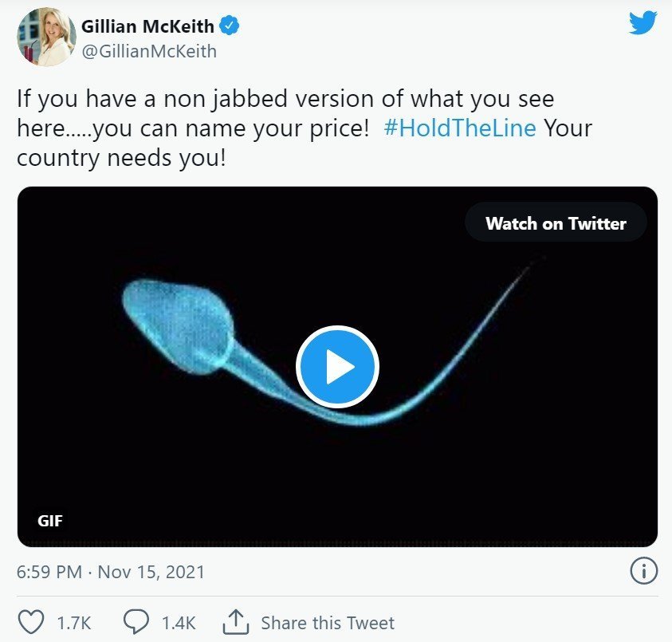The width and height of the screenshot is (672, 642).
Task: Click the Twitter bird logo
Action: click(x=642, y=22)
